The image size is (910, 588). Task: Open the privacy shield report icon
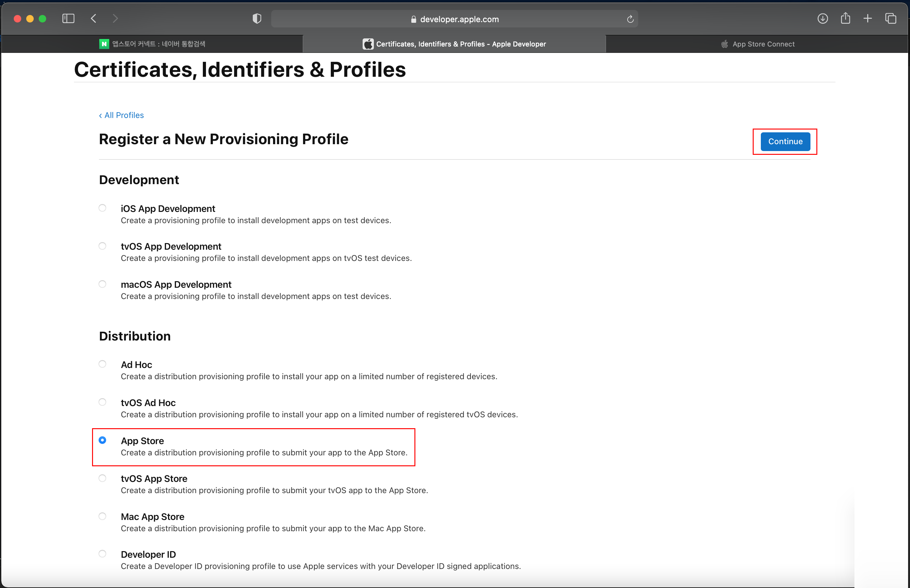pos(257,19)
